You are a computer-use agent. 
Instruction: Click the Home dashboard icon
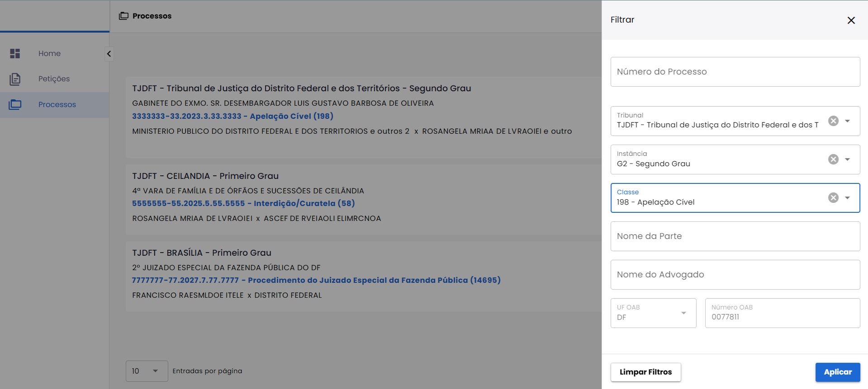coord(15,53)
